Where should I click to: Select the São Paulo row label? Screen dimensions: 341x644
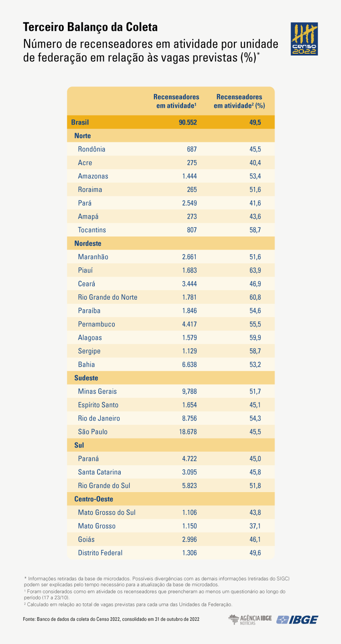pos(93,432)
